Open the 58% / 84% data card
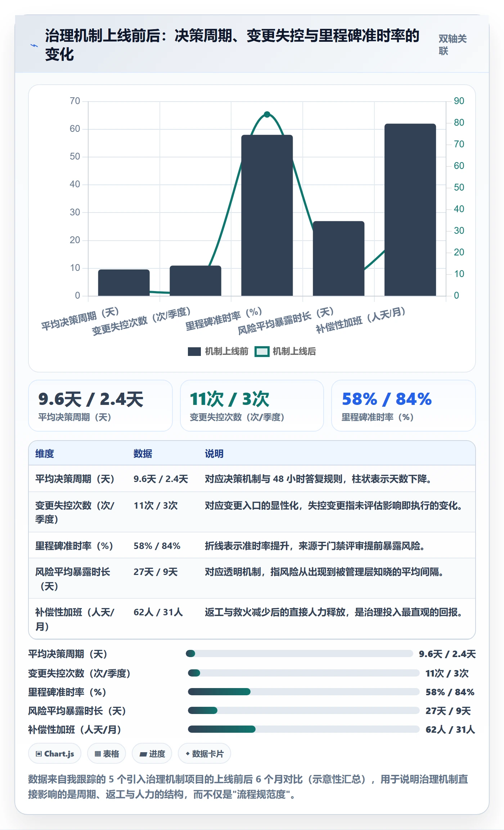The width and height of the screenshot is (504, 830). point(404,406)
